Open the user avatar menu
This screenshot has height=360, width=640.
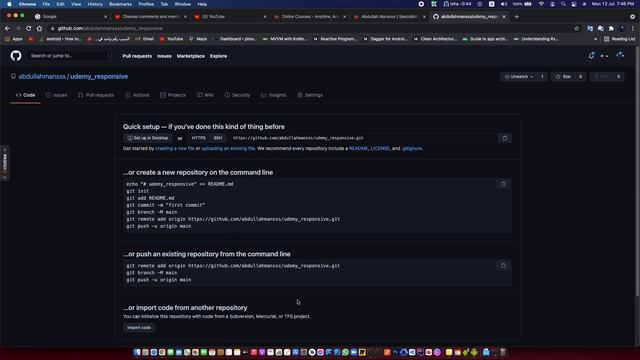pyautogui.click(x=620, y=56)
